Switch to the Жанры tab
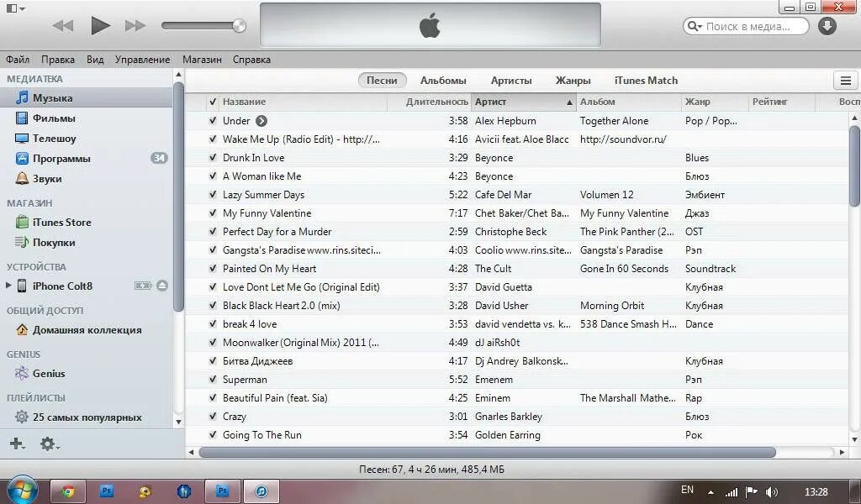 tap(573, 80)
